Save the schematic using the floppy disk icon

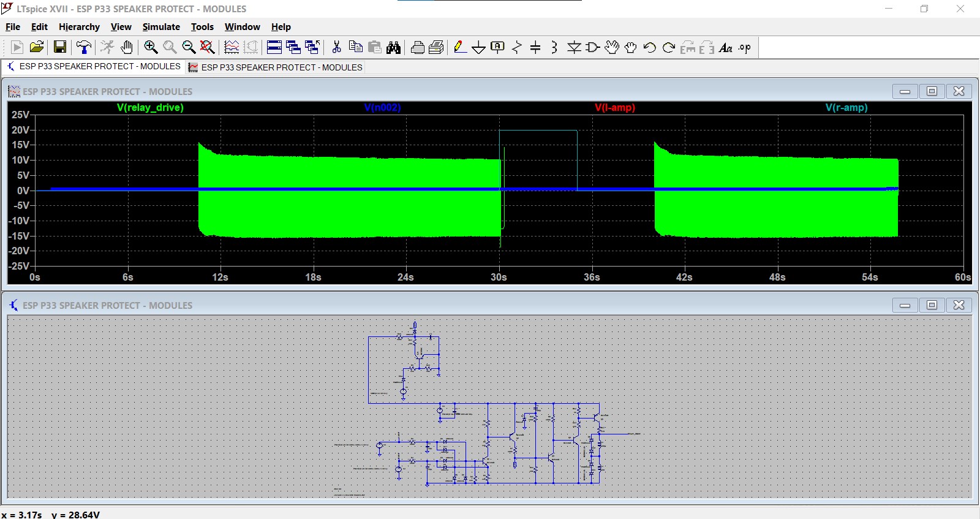pyautogui.click(x=60, y=47)
